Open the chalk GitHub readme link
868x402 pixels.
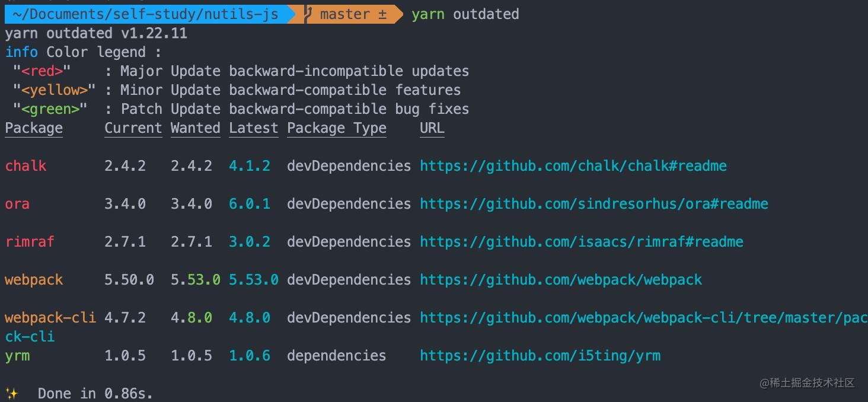click(573, 165)
